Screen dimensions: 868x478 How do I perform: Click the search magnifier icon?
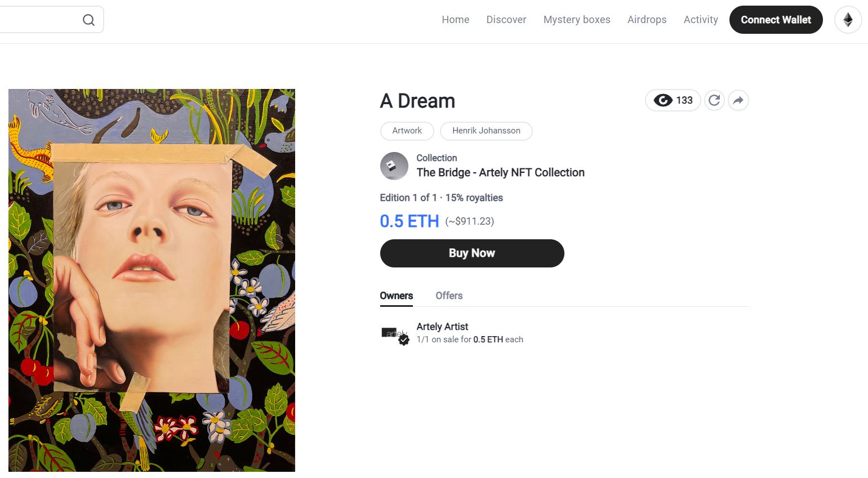pyautogui.click(x=88, y=20)
